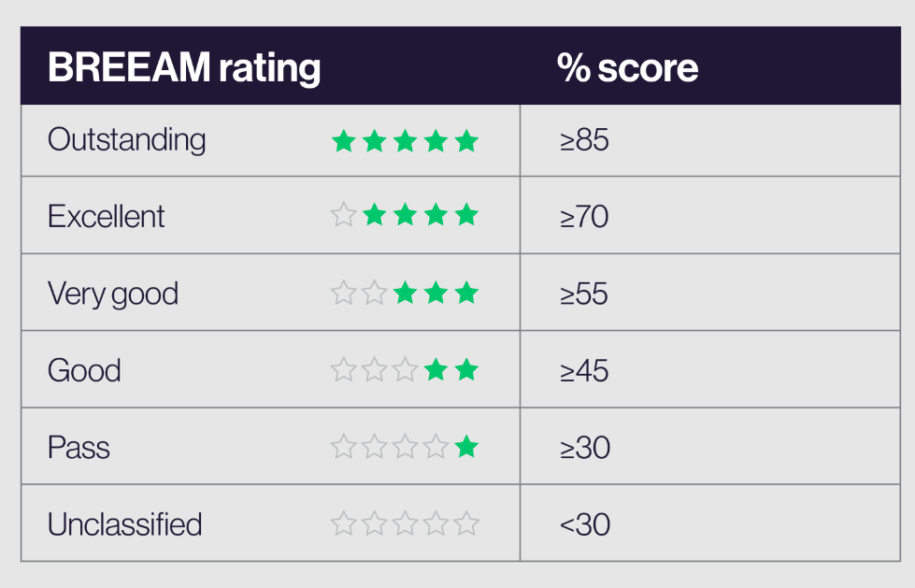Click the empty star in the Excellent row
The width and height of the screenshot is (915, 588).
tap(344, 216)
